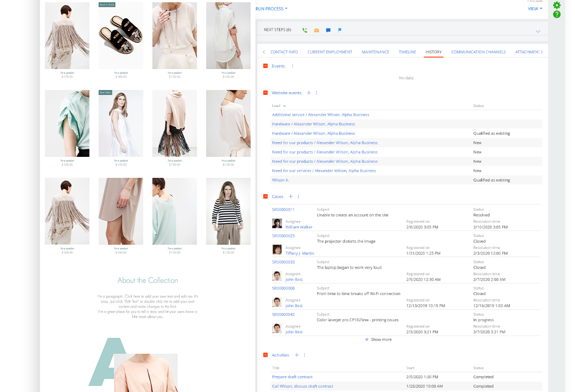The image size is (575, 392).
Task: Select the striped sweater product thumbnail
Action: click(228, 211)
